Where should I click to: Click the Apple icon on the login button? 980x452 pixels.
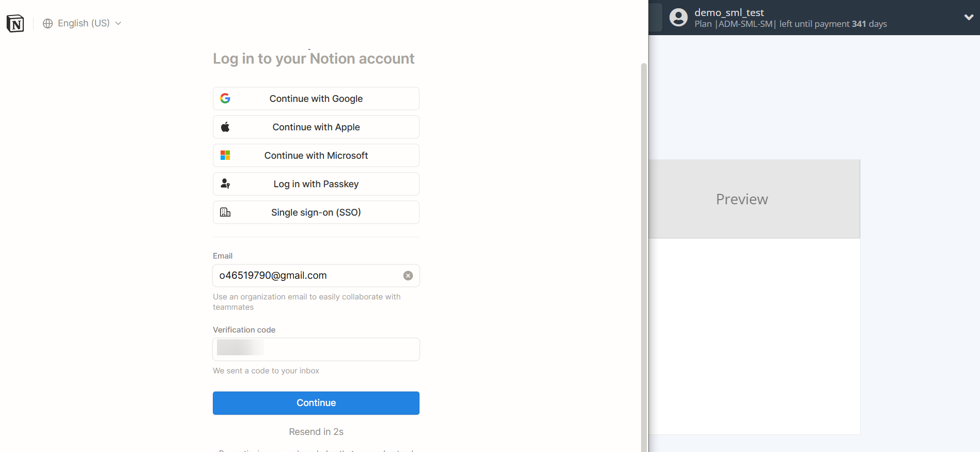pos(225,127)
